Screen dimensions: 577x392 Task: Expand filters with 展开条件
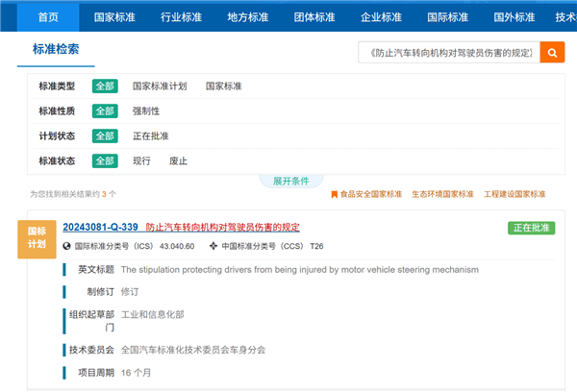[x=290, y=181]
